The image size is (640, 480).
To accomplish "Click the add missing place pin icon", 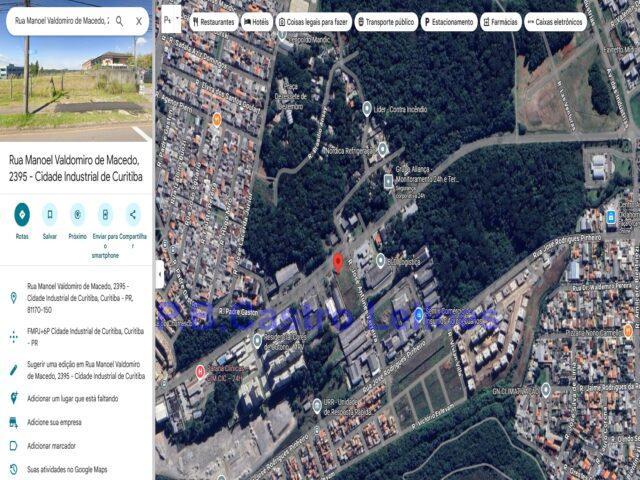I will point(13,398).
